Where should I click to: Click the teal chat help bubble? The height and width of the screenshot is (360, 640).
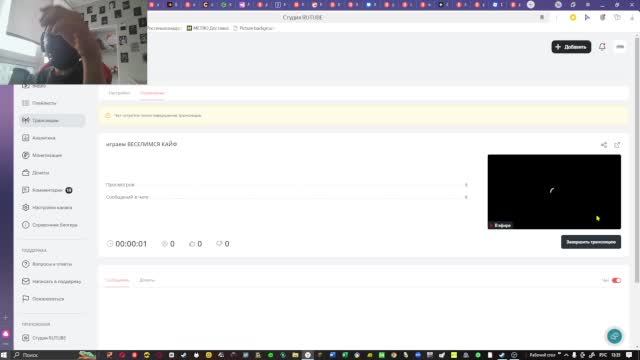pyautogui.click(x=615, y=336)
